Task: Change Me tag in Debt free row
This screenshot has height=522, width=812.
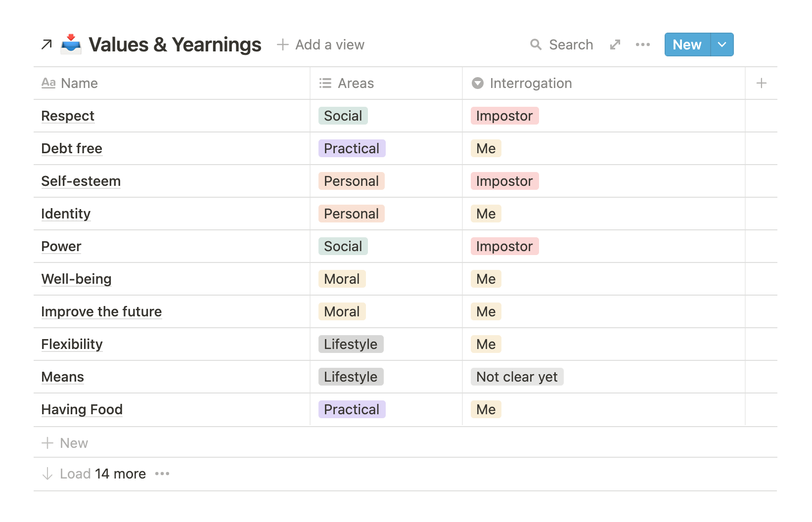Action: (x=486, y=148)
